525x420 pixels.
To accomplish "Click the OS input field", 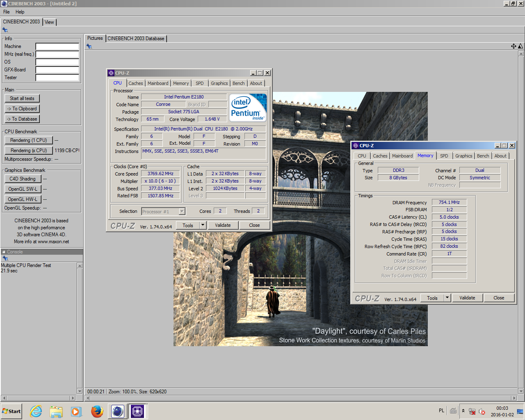I will click(x=57, y=62).
